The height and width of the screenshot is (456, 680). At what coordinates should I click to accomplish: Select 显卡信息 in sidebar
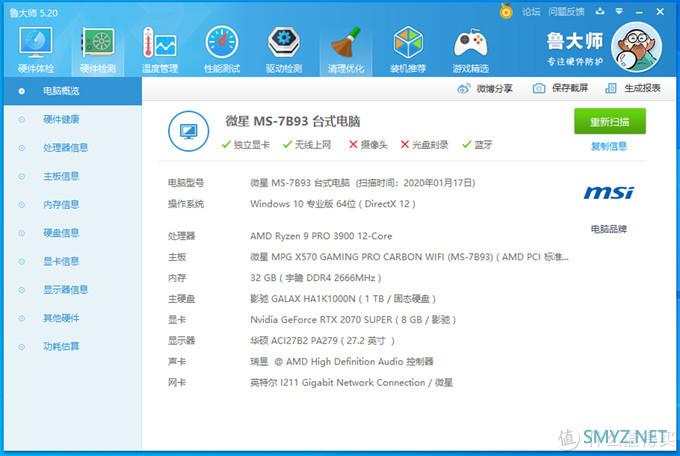(73, 261)
